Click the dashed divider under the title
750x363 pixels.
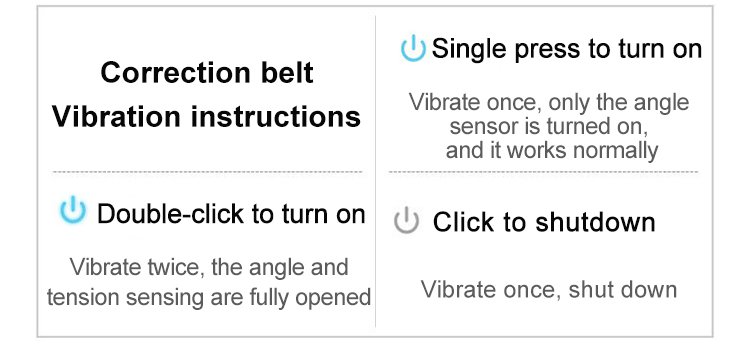click(x=207, y=172)
